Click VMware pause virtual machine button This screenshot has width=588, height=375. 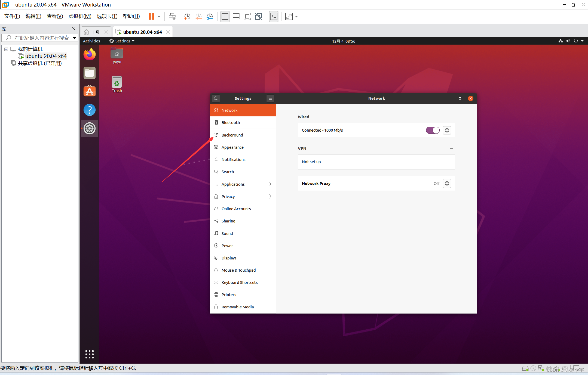[x=151, y=17]
